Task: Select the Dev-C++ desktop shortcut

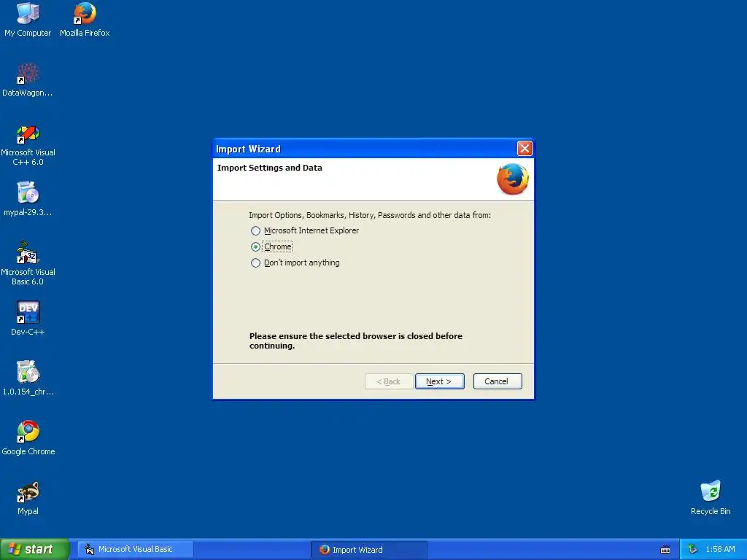Action: pyautogui.click(x=28, y=318)
